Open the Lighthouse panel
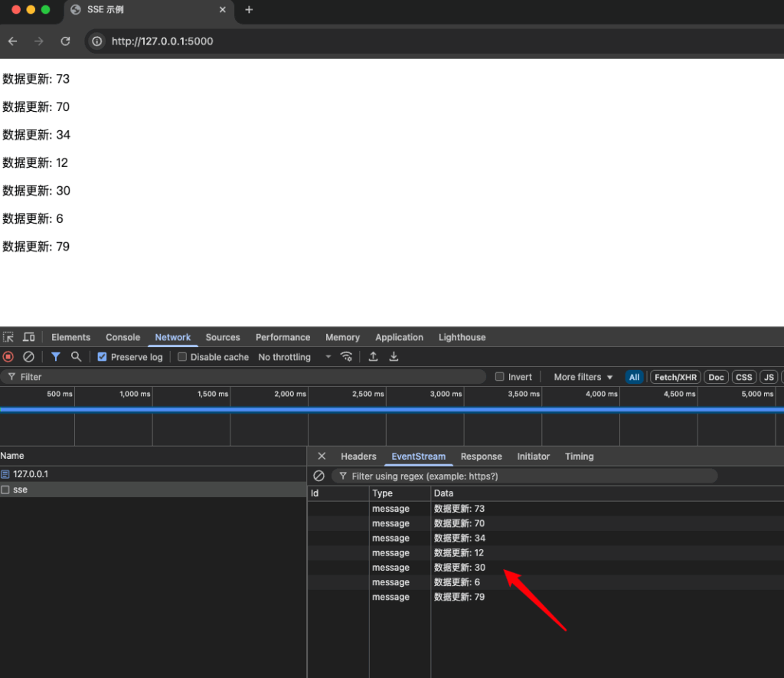The width and height of the screenshot is (784, 678). (x=462, y=337)
